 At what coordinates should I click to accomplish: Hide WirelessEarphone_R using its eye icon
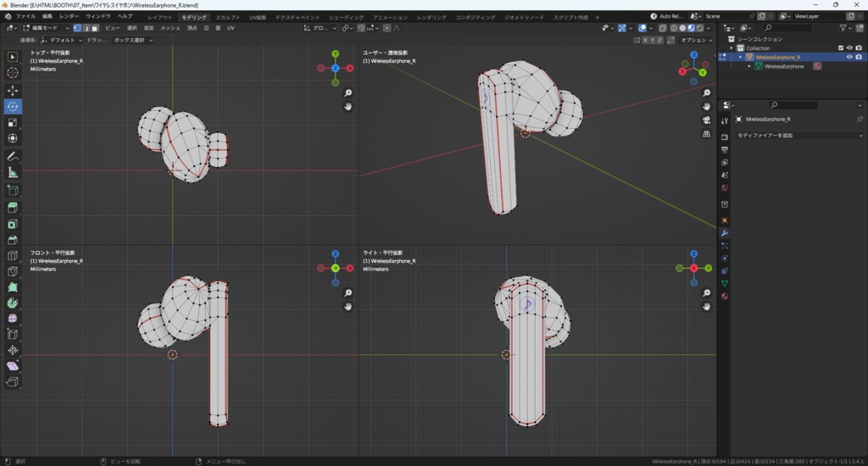click(849, 57)
